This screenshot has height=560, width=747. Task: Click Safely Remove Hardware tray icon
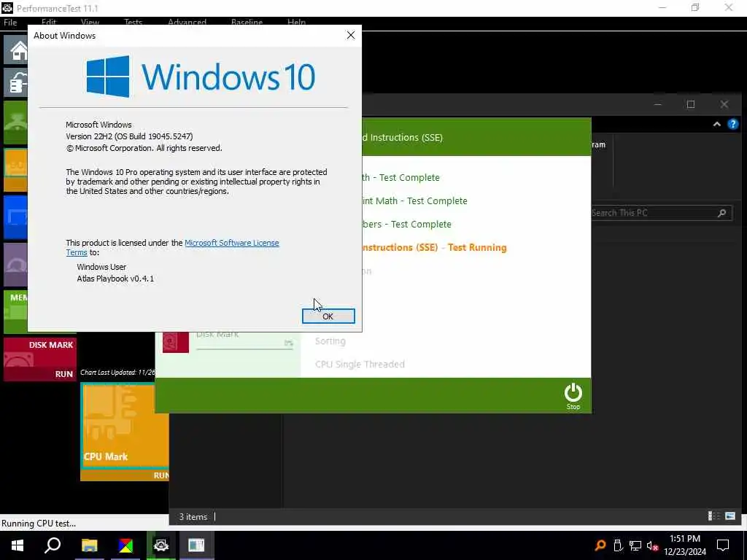pyautogui.click(x=618, y=545)
